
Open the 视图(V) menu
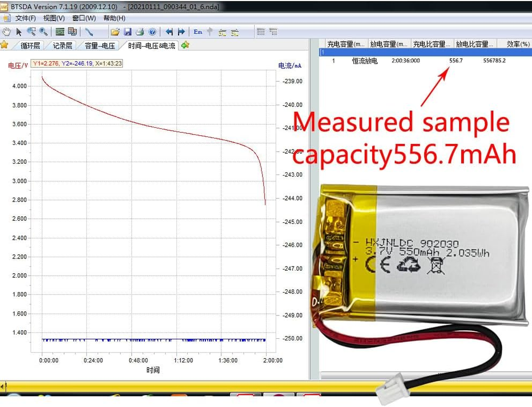54,18
